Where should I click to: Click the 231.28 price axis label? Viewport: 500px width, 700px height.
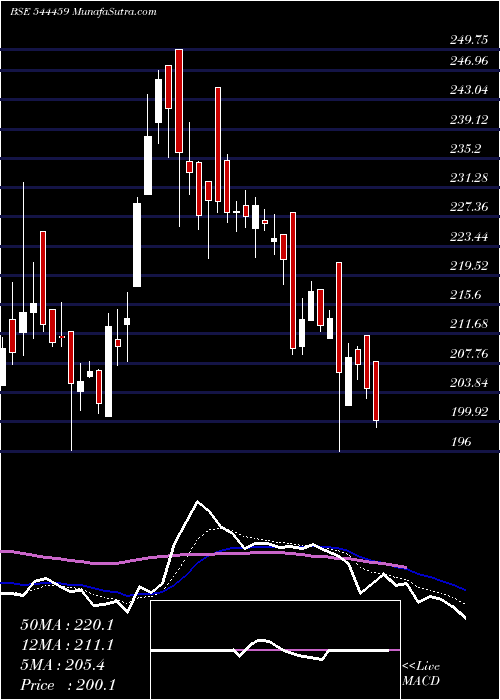tap(469, 178)
